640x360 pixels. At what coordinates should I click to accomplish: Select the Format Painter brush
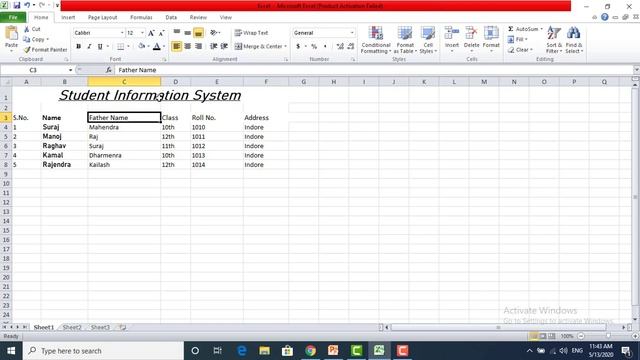point(27,49)
